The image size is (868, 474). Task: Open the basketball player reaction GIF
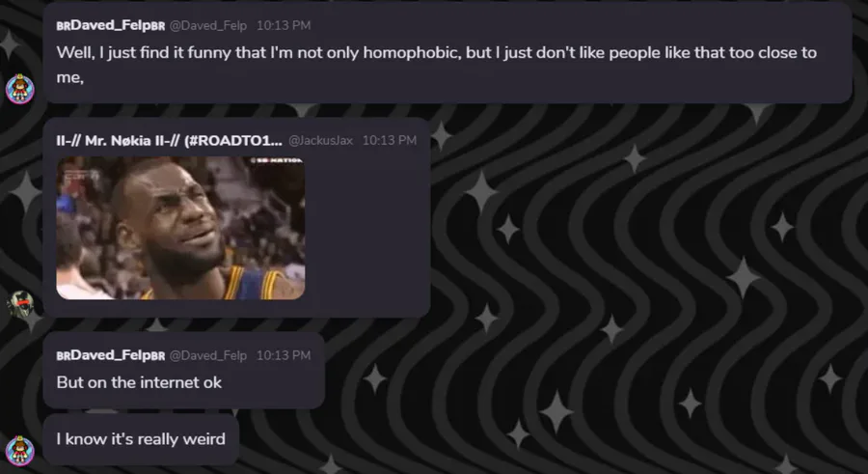tap(180, 228)
